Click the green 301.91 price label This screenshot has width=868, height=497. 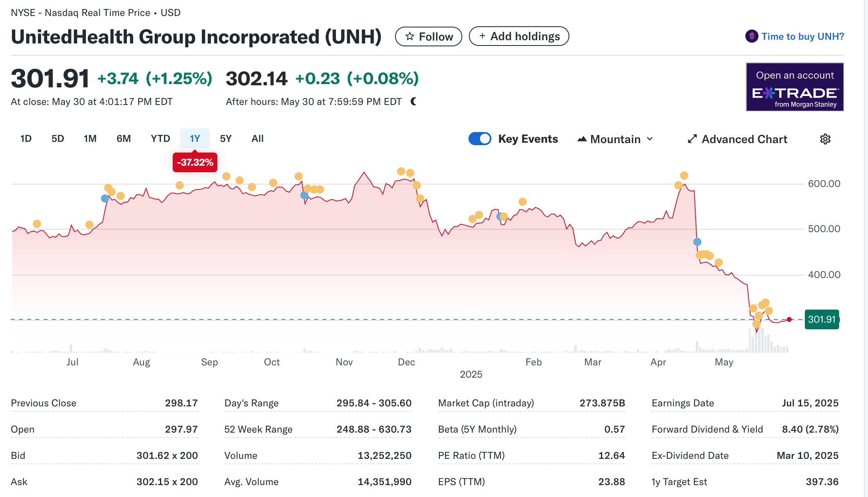[822, 319]
